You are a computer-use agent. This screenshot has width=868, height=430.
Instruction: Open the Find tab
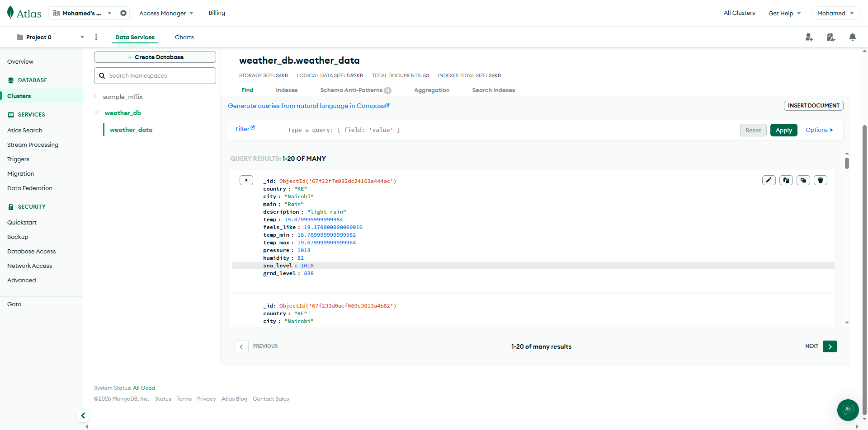click(x=247, y=90)
